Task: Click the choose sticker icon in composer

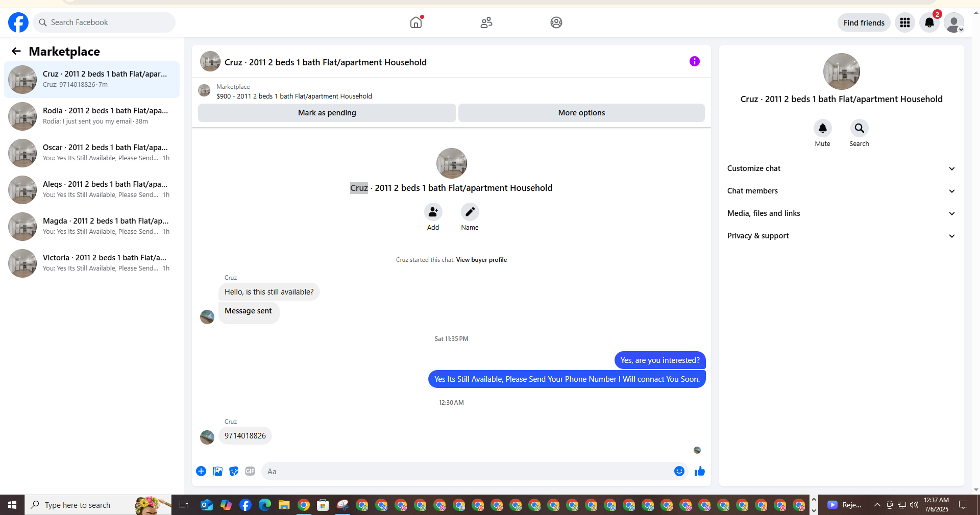Action: pyautogui.click(x=234, y=471)
